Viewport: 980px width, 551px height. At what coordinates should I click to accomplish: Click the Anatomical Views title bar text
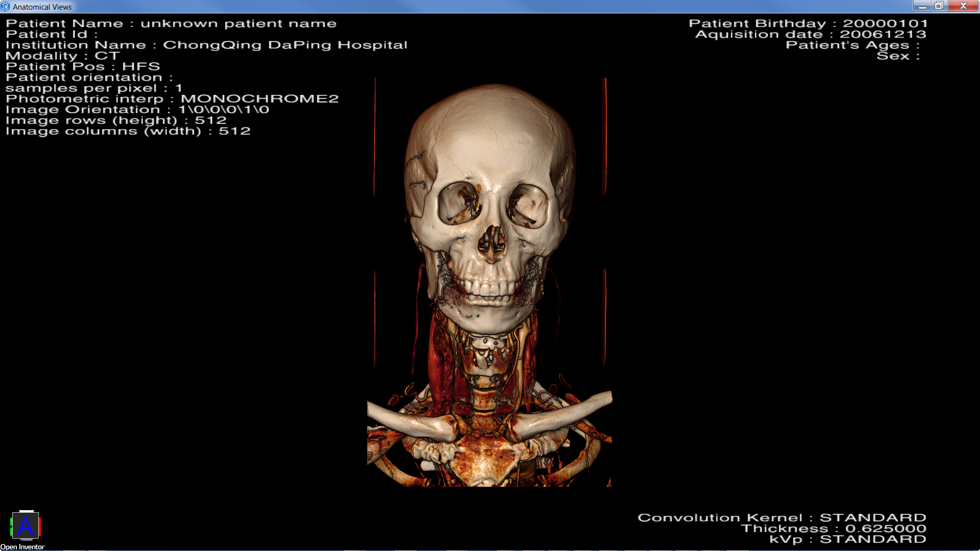click(x=42, y=7)
